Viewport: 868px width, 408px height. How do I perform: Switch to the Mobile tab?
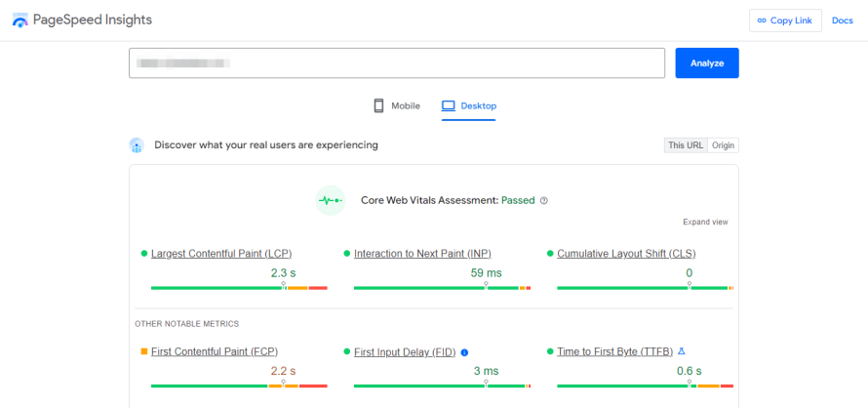[x=397, y=105]
